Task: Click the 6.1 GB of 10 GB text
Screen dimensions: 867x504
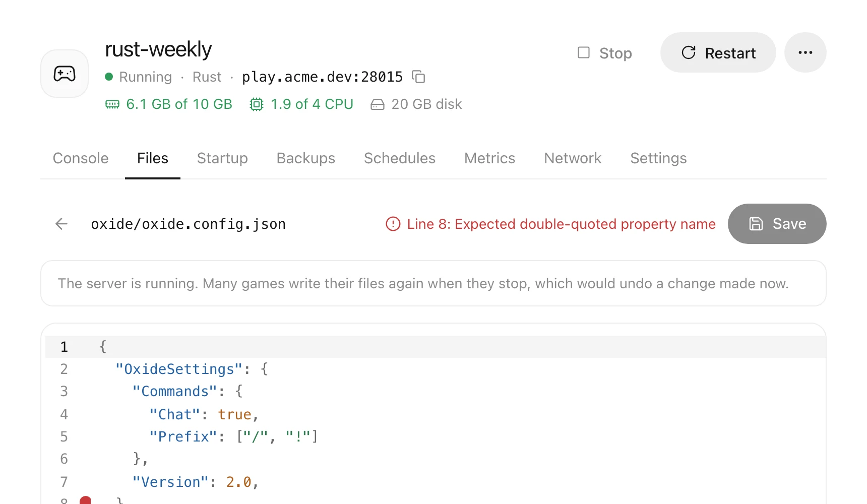Action: [179, 104]
